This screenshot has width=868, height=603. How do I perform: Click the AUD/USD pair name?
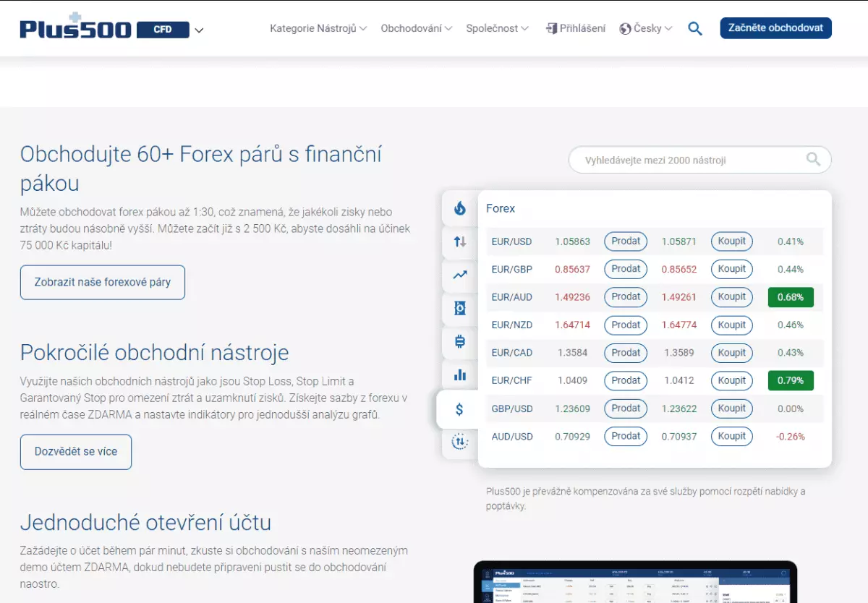(512, 437)
